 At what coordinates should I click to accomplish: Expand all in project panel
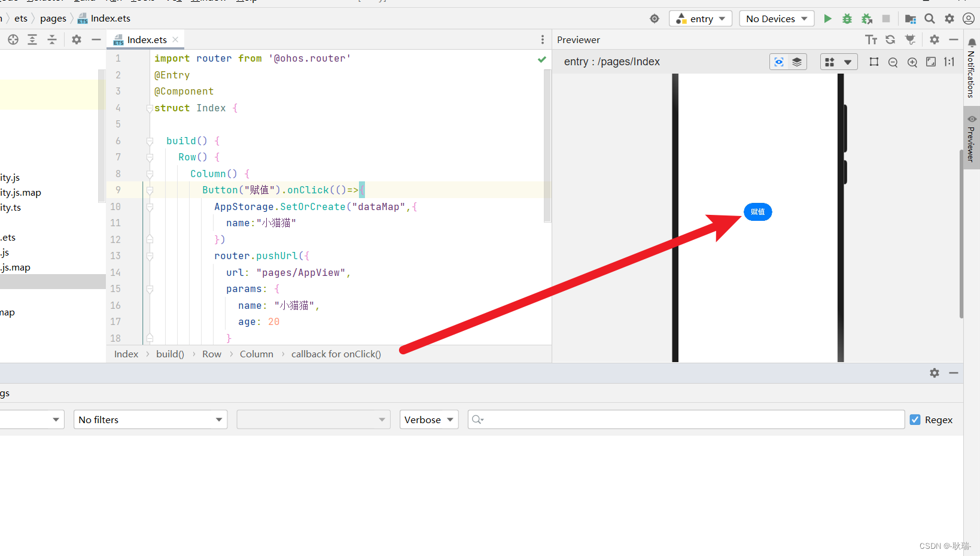click(32, 40)
